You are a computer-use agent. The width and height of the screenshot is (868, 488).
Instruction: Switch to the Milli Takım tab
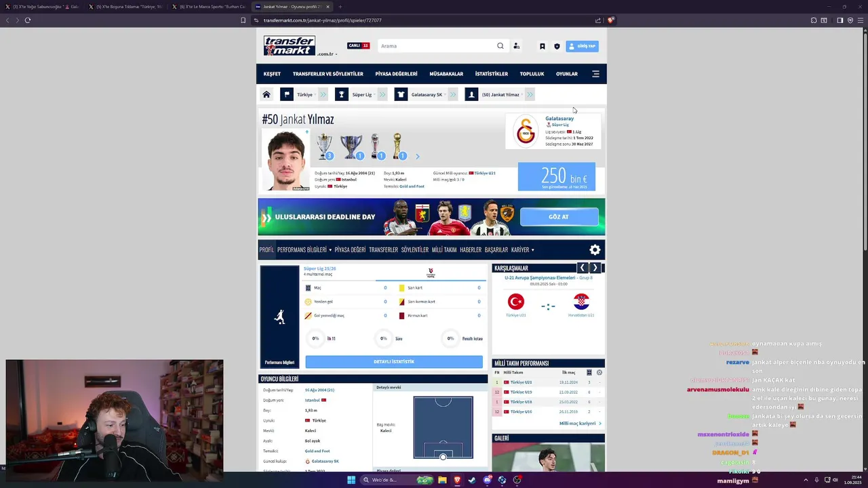pyautogui.click(x=444, y=249)
